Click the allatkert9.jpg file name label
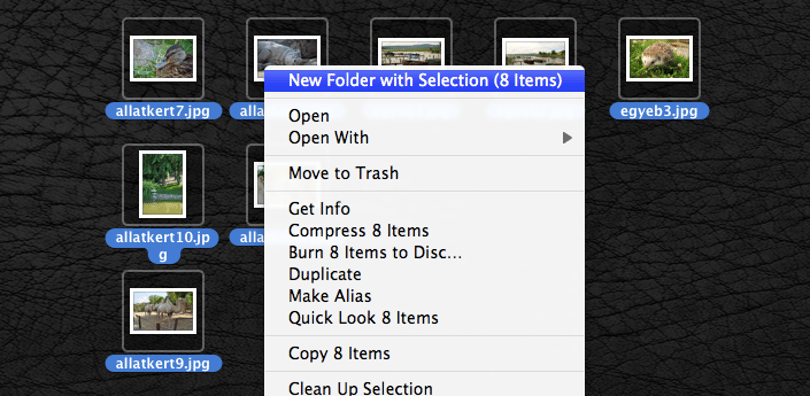The height and width of the screenshot is (396, 810). click(163, 363)
